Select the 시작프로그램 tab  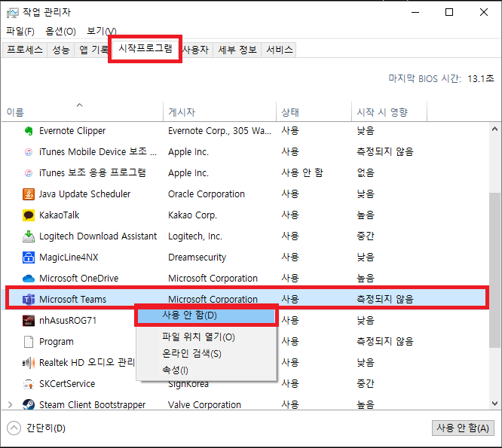(x=145, y=49)
